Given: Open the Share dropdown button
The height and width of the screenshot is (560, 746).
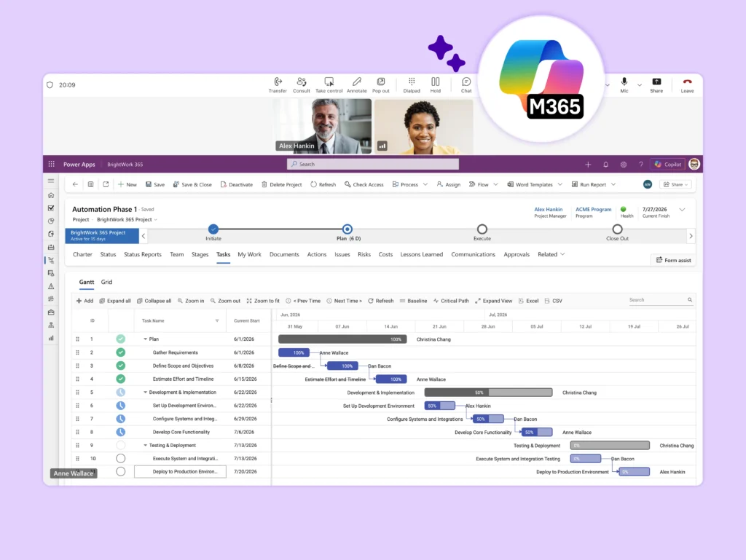Looking at the screenshot, I should (x=675, y=184).
